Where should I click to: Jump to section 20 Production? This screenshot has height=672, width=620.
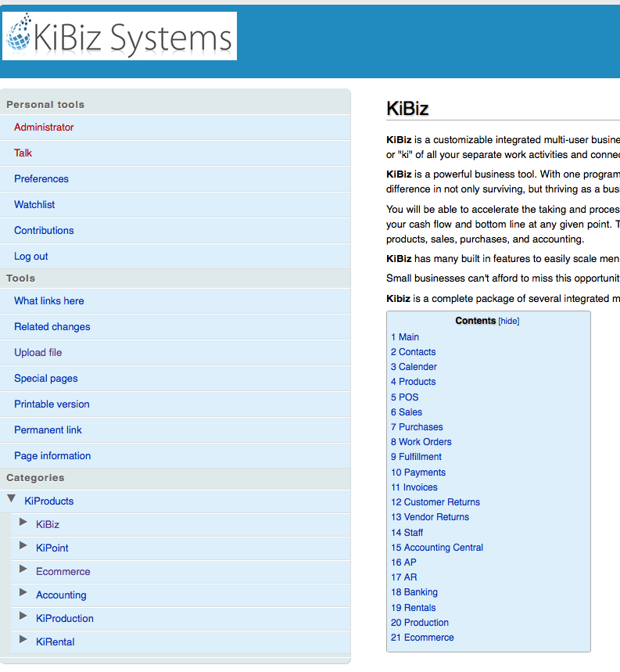420,623
